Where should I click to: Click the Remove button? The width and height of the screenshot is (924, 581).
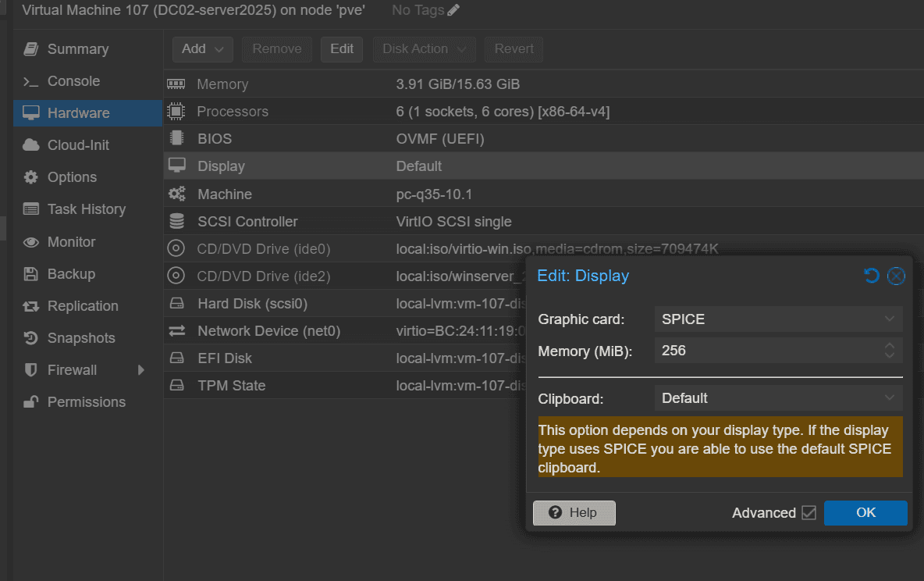[x=277, y=49]
